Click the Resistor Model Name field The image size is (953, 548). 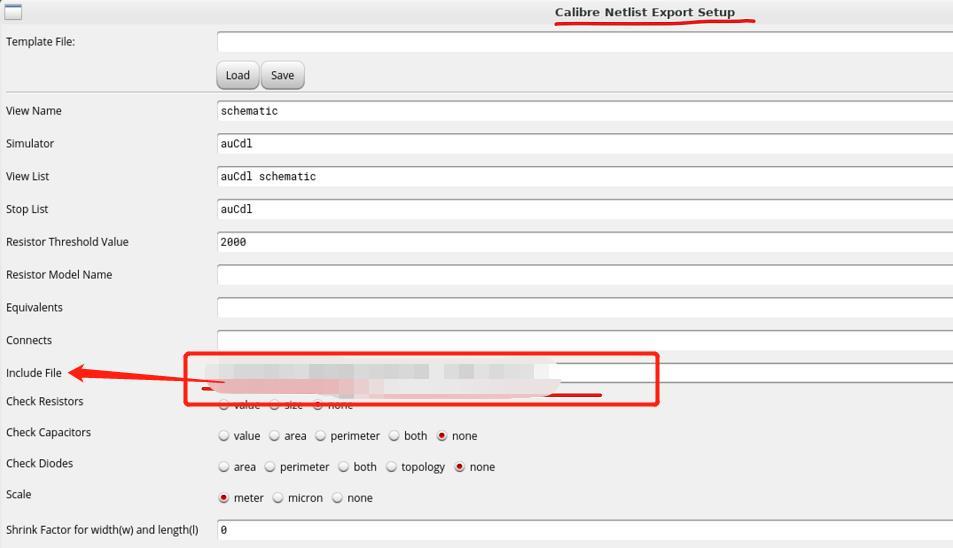point(584,275)
